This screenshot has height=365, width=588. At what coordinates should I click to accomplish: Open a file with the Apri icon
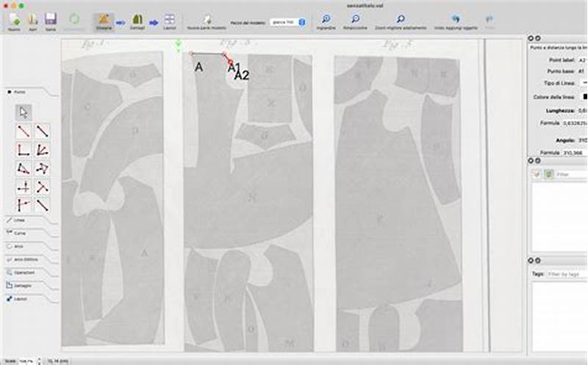coord(32,20)
